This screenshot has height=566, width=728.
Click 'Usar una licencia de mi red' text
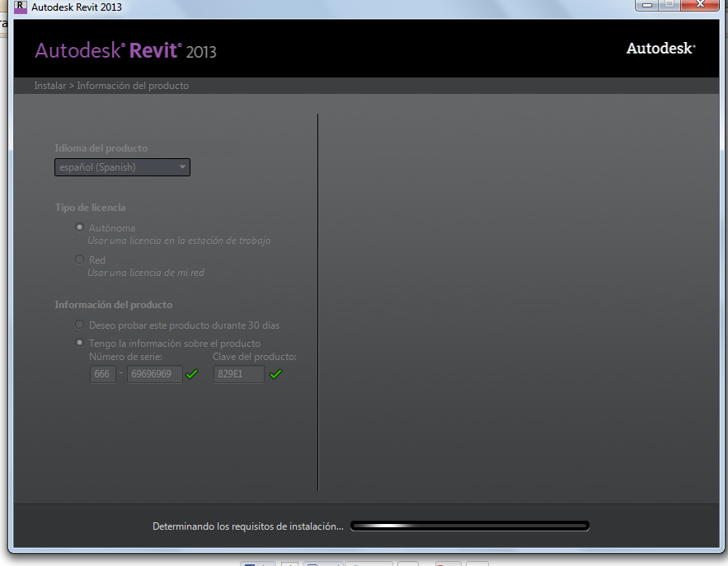coord(146,273)
